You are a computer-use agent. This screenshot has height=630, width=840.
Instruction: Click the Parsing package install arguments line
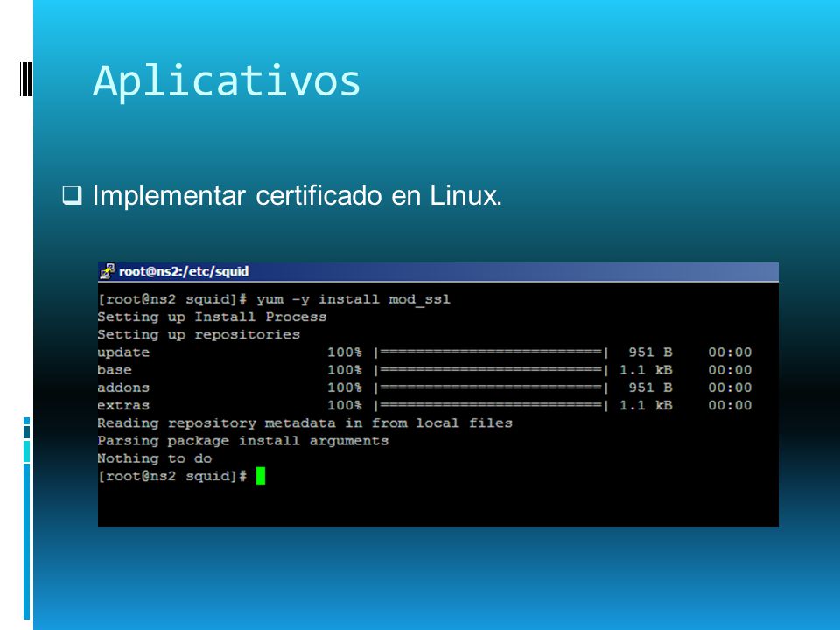click(243, 441)
